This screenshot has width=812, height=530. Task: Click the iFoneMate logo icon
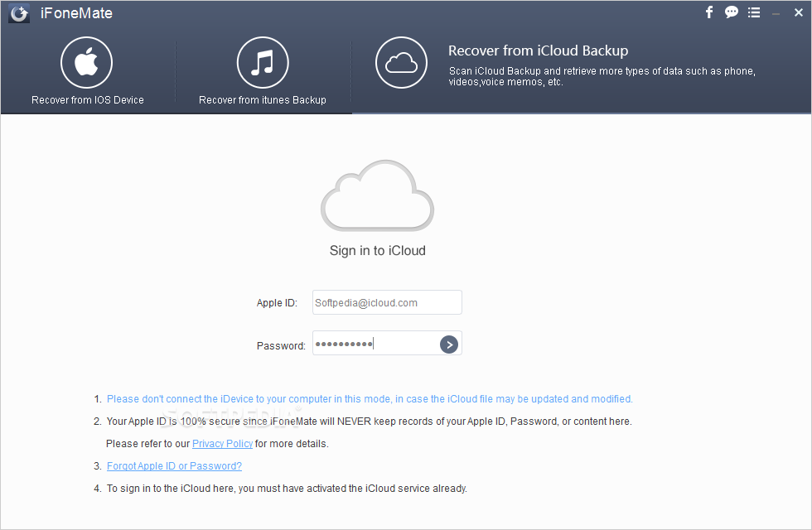[19, 13]
